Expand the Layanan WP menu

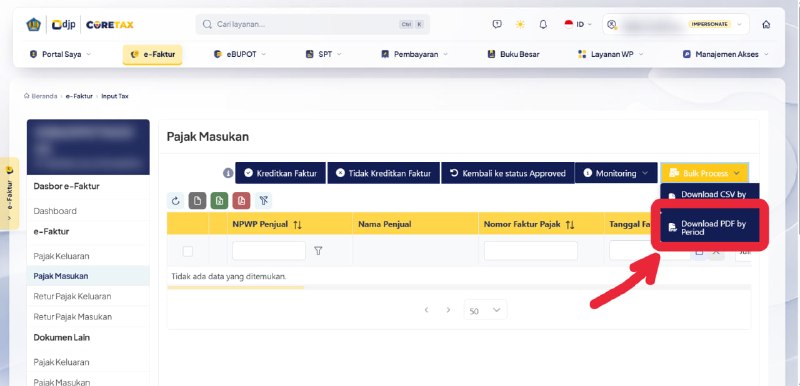pos(610,54)
